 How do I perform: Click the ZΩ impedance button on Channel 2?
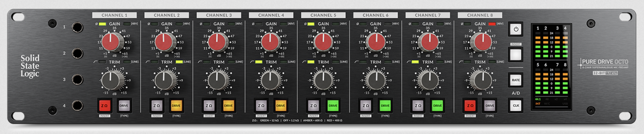point(156,105)
